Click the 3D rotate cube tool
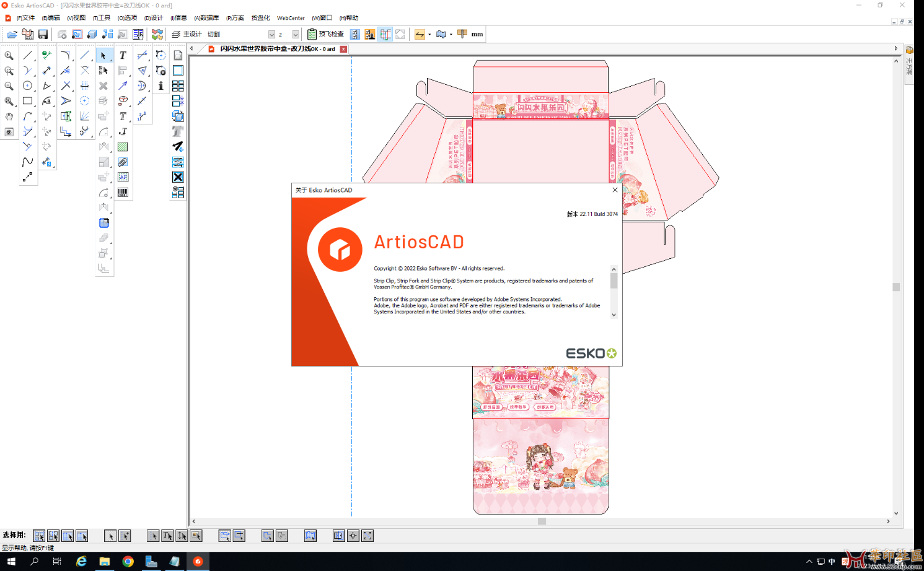This screenshot has height=571, width=924. point(178,116)
